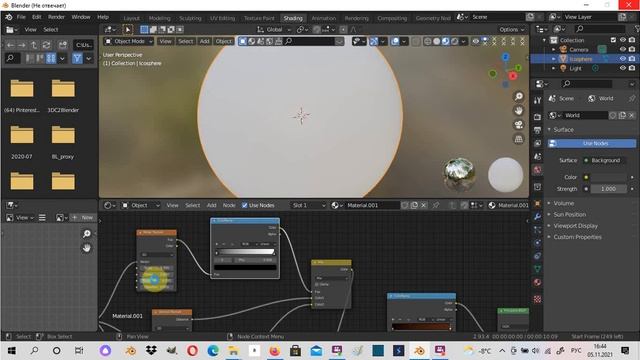Click the Use Nodes button in World properties
Viewport: 640px width, 360px height.
[x=591, y=143]
